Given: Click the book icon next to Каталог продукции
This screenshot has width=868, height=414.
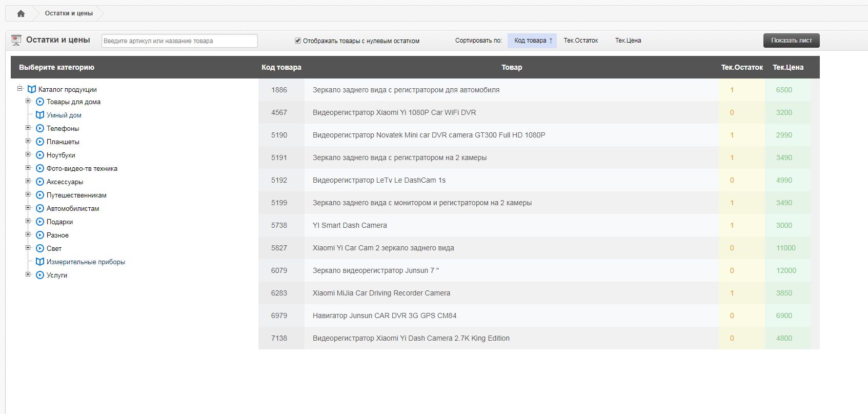Looking at the screenshot, I should coord(32,89).
